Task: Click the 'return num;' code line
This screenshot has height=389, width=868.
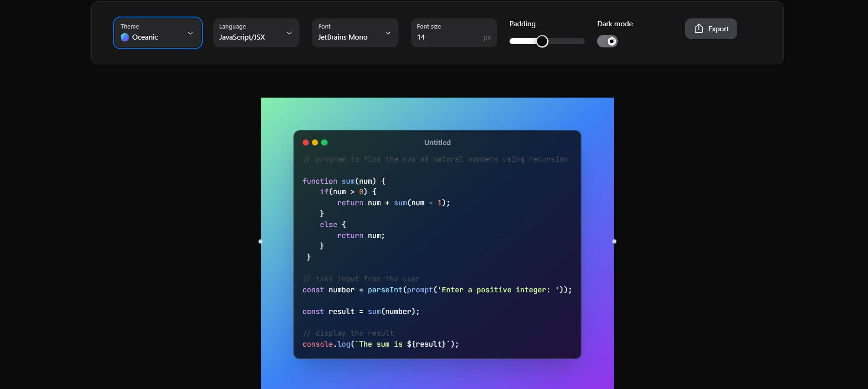Action: click(x=361, y=235)
